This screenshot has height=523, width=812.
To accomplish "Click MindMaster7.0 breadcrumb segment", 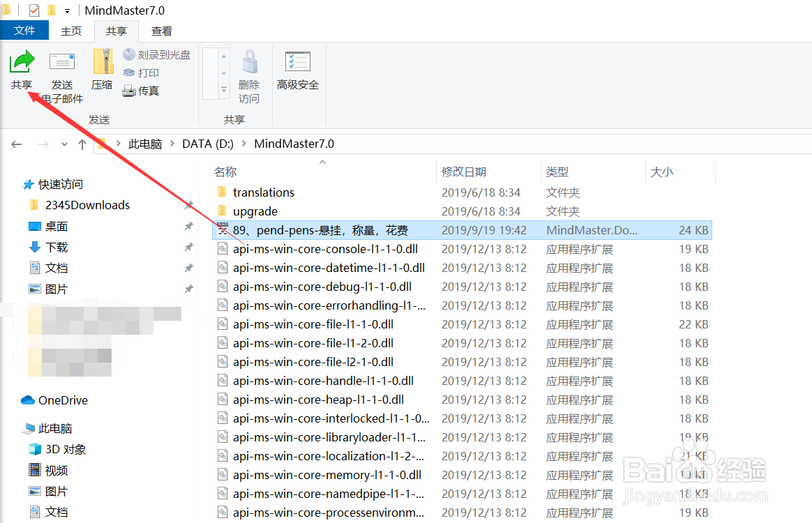I will [x=294, y=144].
